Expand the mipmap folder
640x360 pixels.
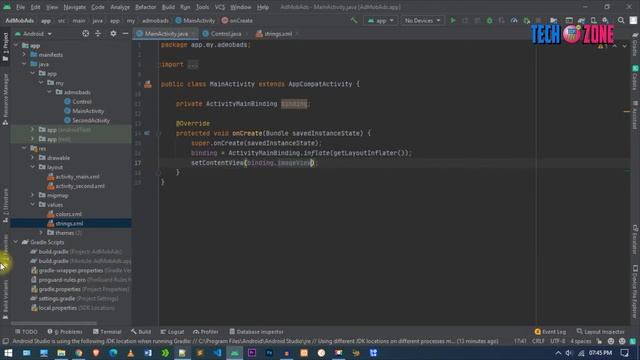click(x=33, y=196)
